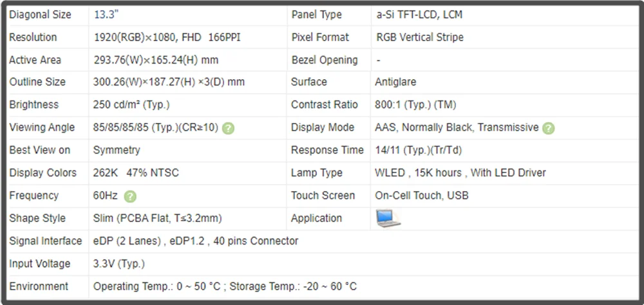Viewport: 644px width, 305px height.
Task: Select the 262K 47% NTSC display colors
Action: point(136,173)
